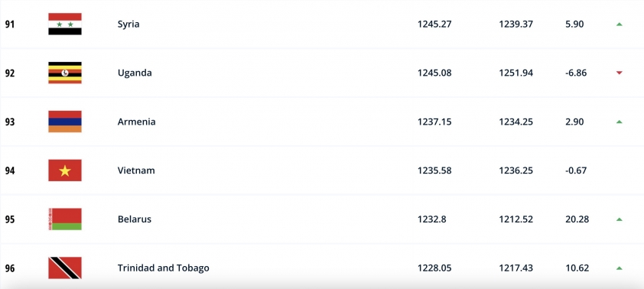Select rank number 93 row

click(x=322, y=122)
